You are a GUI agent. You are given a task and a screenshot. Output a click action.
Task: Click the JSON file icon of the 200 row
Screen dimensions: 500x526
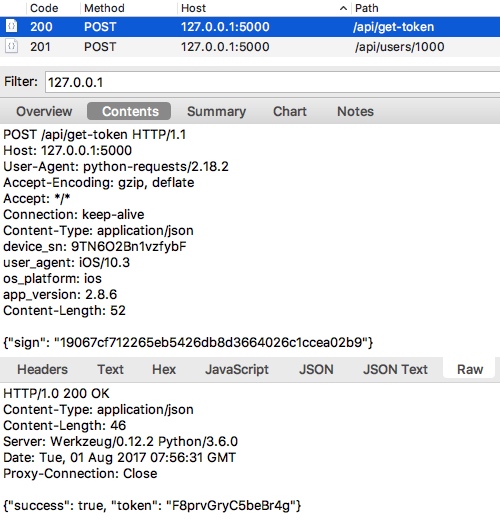click(11, 26)
